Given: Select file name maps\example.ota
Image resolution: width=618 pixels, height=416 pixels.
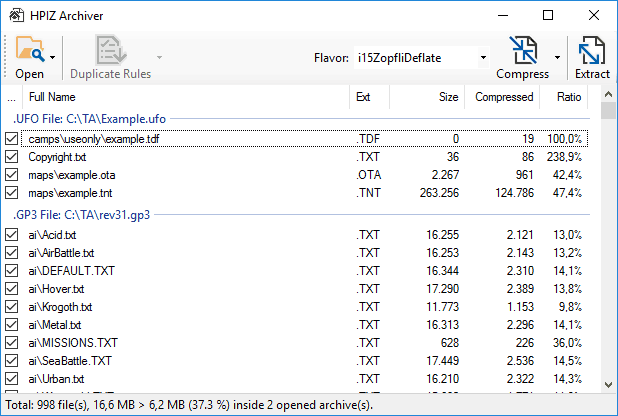Looking at the screenshot, I should [x=72, y=175].
